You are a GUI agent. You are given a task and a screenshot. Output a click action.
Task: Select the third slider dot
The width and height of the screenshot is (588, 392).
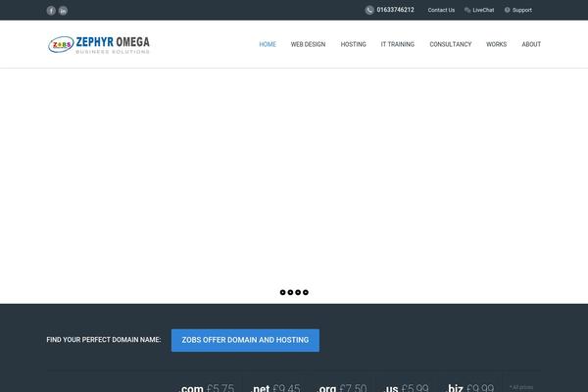point(298,292)
